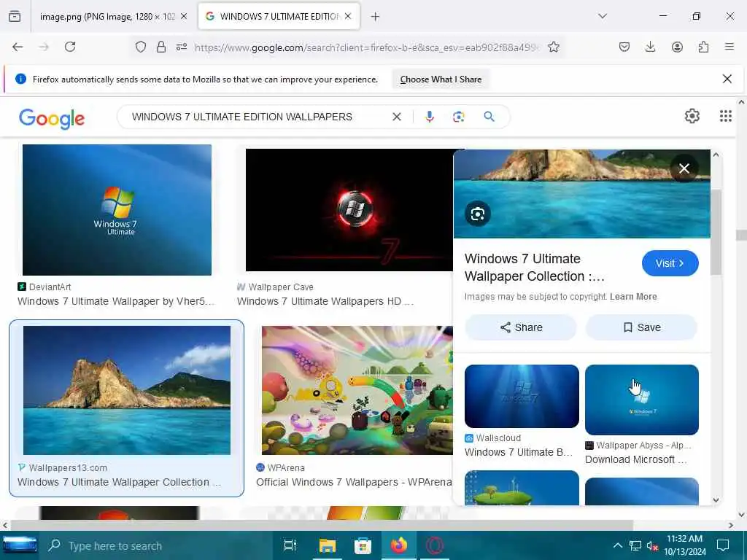Image resolution: width=747 pixels, height=560 pixels.
Task: Dismiss the Firefox data notification bar
Action: (x=727, y=79)
